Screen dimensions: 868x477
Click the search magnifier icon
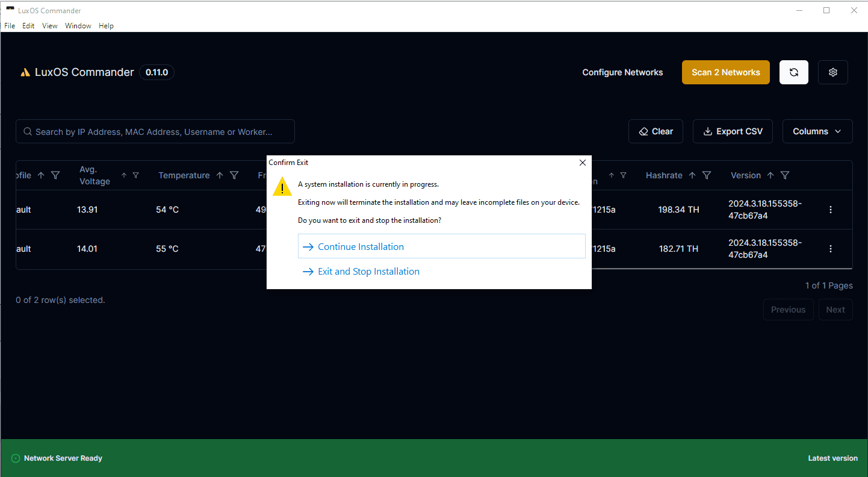coord(28,131)
